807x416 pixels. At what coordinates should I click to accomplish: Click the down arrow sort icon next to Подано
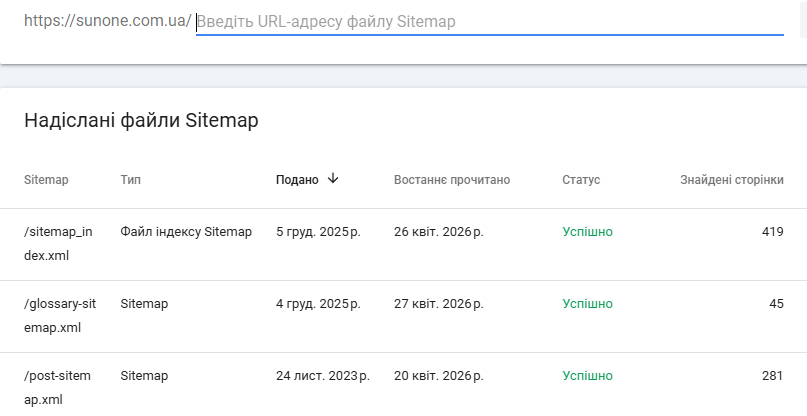333,179
